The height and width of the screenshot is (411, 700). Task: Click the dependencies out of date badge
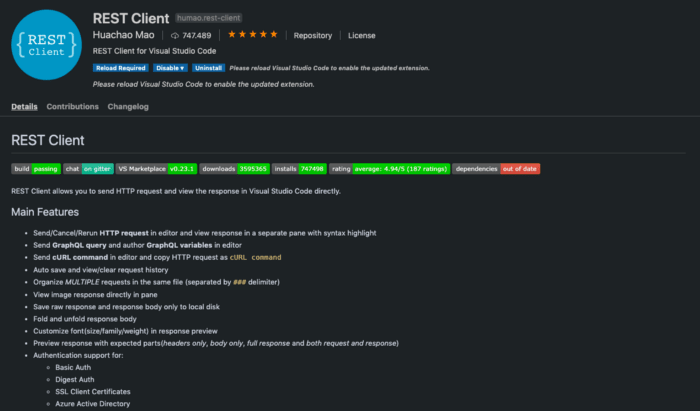[x=496, y=169]
